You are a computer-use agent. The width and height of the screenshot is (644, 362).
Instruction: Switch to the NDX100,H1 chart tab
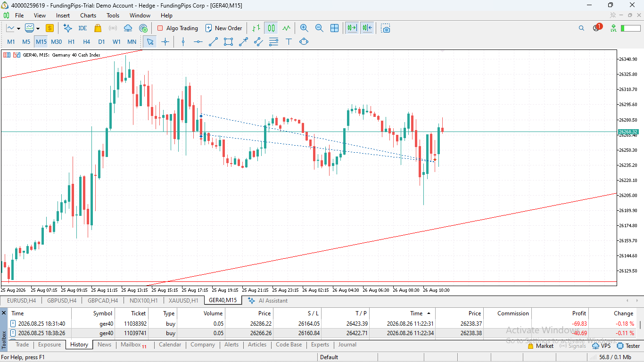(x=144, y=301)
